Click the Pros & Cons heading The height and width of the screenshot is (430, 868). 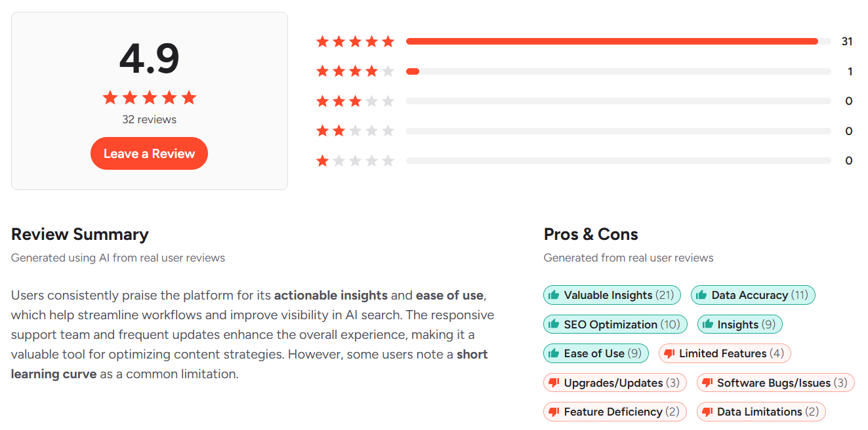(x=590, y=234)
